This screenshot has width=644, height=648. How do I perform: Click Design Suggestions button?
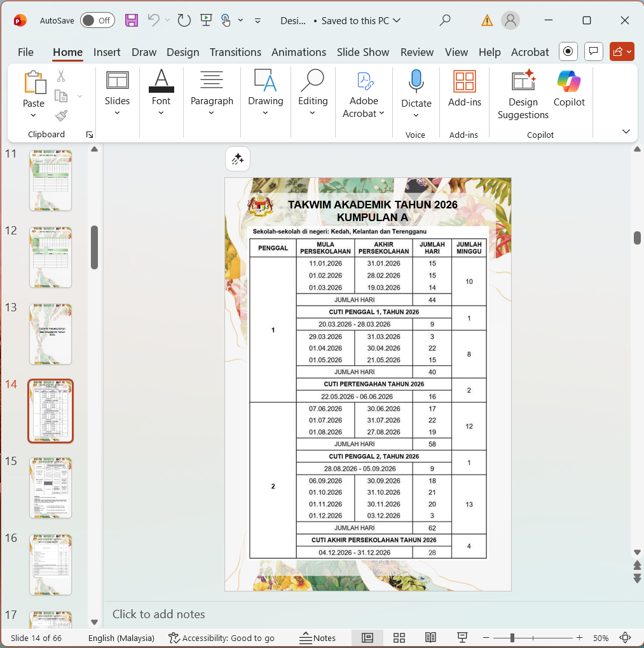point(523,95)
